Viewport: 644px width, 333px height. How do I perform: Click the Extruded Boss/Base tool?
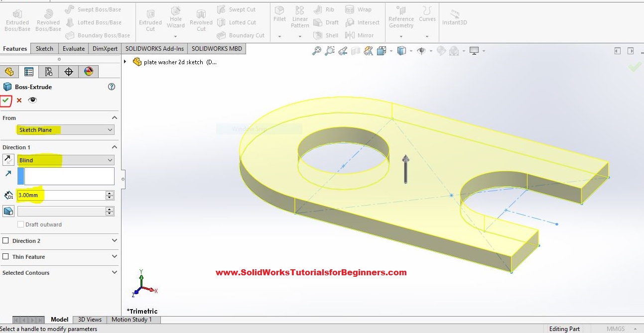(x=17, y=20)
